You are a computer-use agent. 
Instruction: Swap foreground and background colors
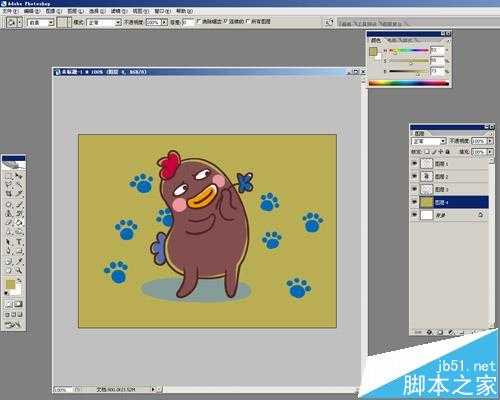[20, 281]
